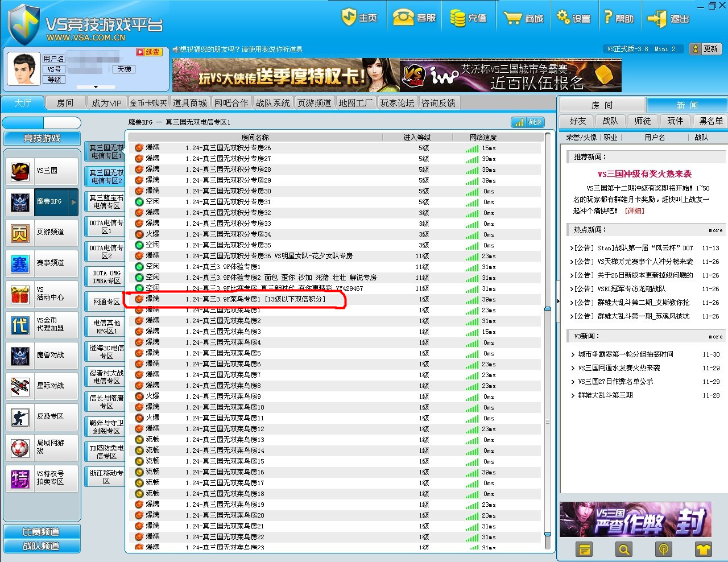The image size is (728, 562).
Task: Open news 城市争霸赛第一轮分组抽签时间
Action: 626,354
